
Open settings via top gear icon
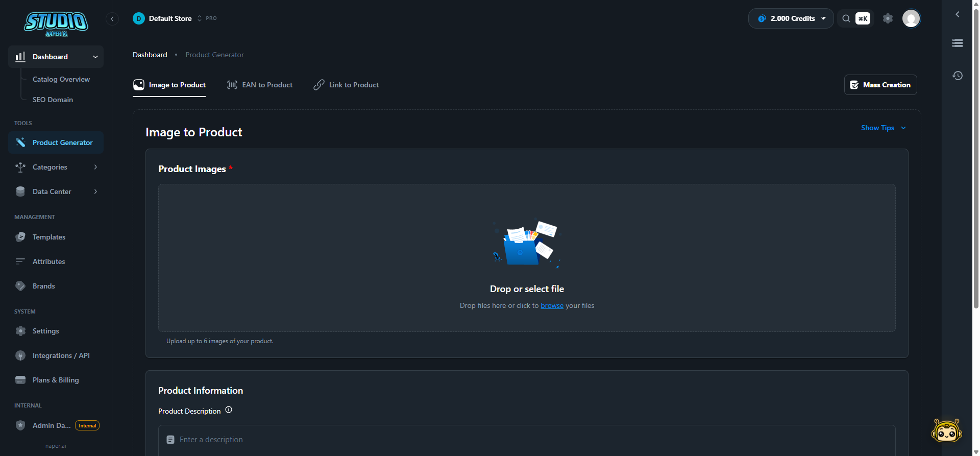(888, 18)
